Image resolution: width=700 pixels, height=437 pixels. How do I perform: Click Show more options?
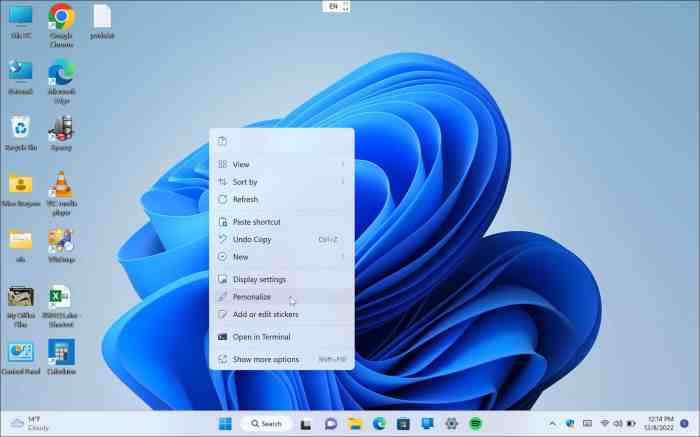coord(282,359)
